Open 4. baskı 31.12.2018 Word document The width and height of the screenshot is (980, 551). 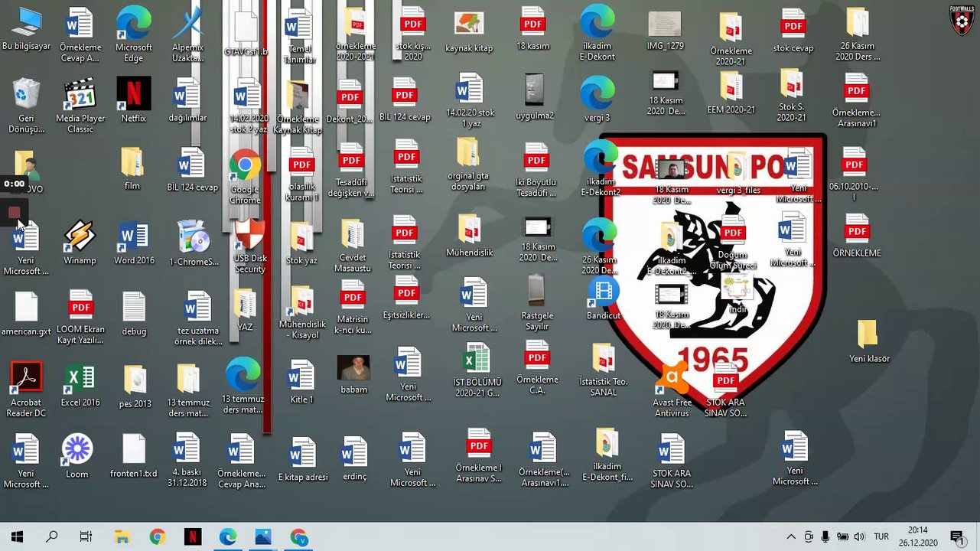(x=187, y=459)
